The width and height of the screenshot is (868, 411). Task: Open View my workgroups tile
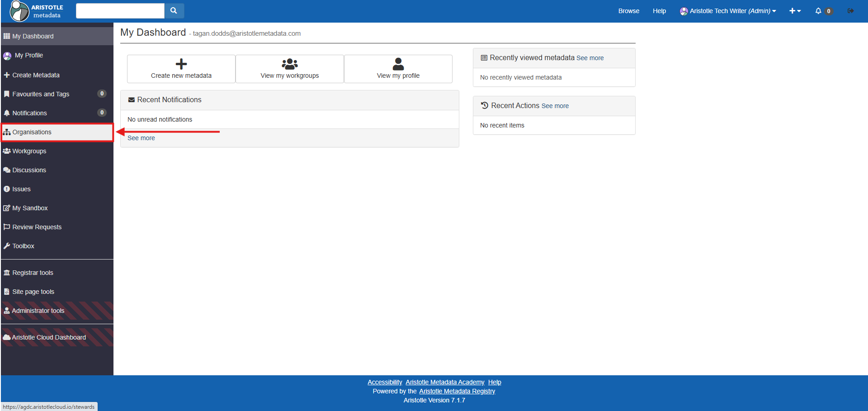[289, 69]
